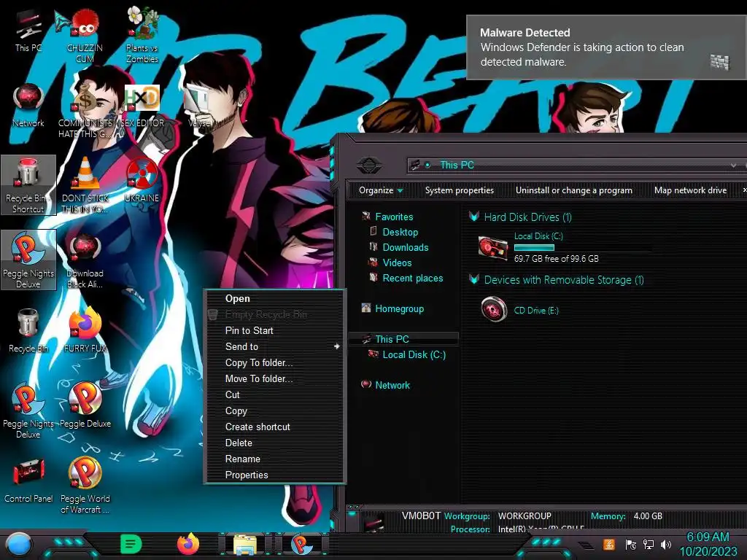Select the COMMUNISTS HATE THIS G... icon
Screen dimensions: 747x560
[x=85, y=111]
